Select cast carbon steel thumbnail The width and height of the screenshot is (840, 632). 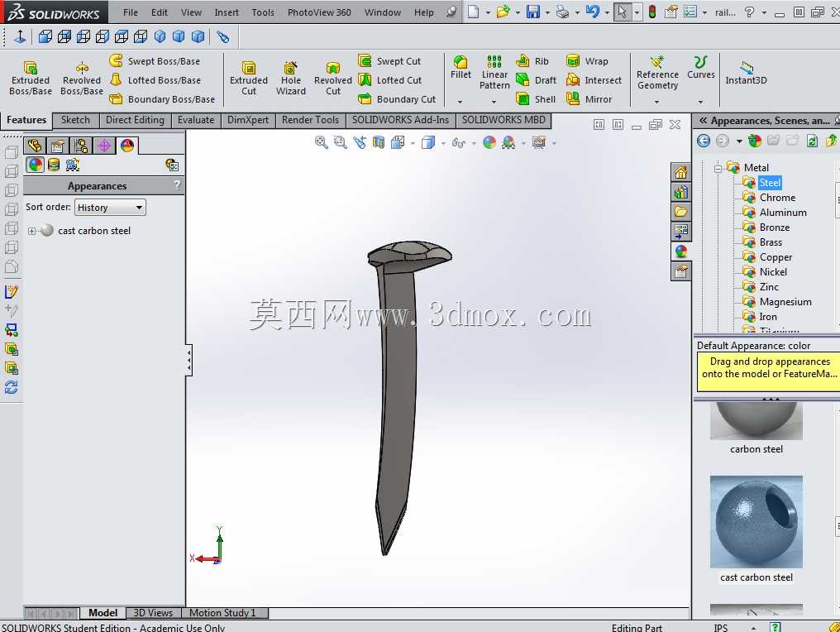click(x=756, y=521)
